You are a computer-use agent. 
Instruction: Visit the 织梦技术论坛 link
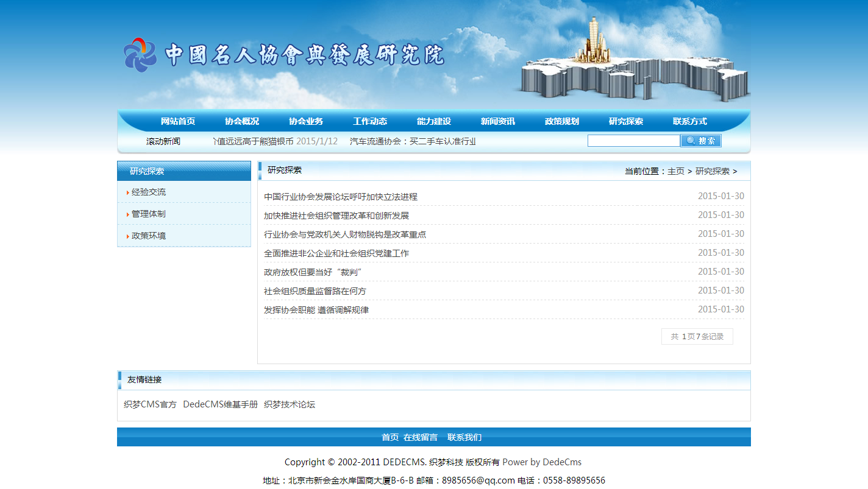(x=290, y=404)
